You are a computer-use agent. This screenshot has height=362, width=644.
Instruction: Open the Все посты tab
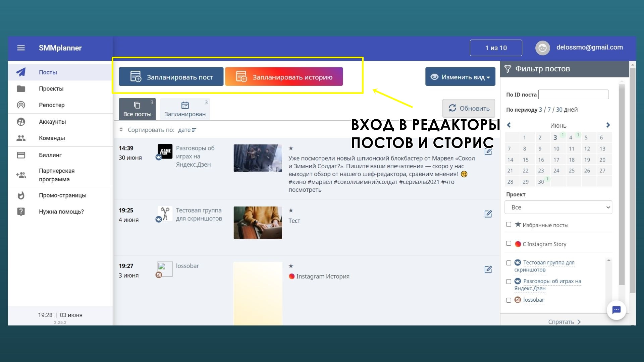coord(137,109)
